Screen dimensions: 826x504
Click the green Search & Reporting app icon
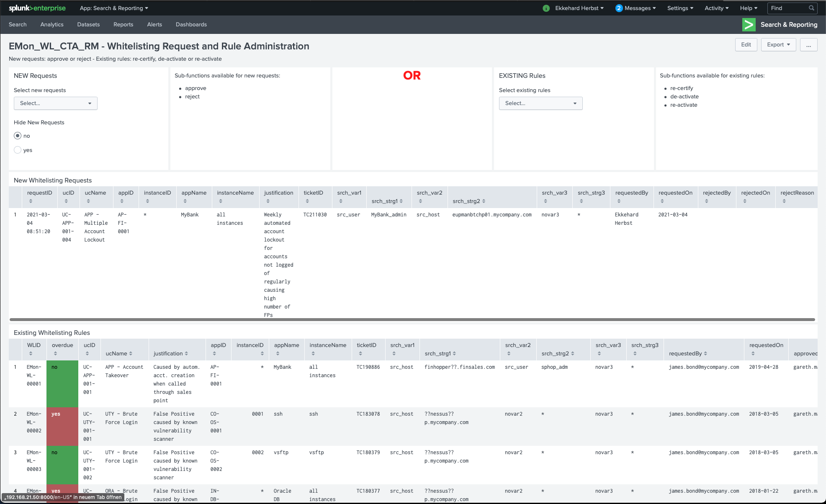tap(749, 25)
